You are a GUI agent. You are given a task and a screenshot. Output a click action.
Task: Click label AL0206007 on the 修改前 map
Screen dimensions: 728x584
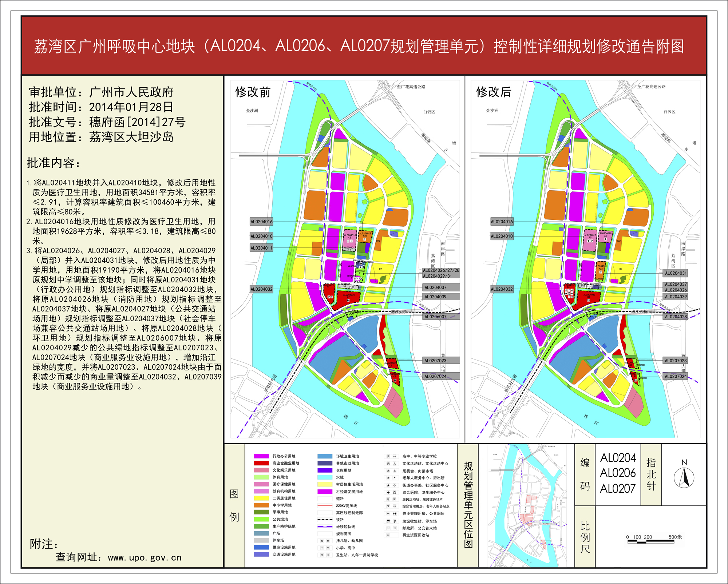[441, 317]
